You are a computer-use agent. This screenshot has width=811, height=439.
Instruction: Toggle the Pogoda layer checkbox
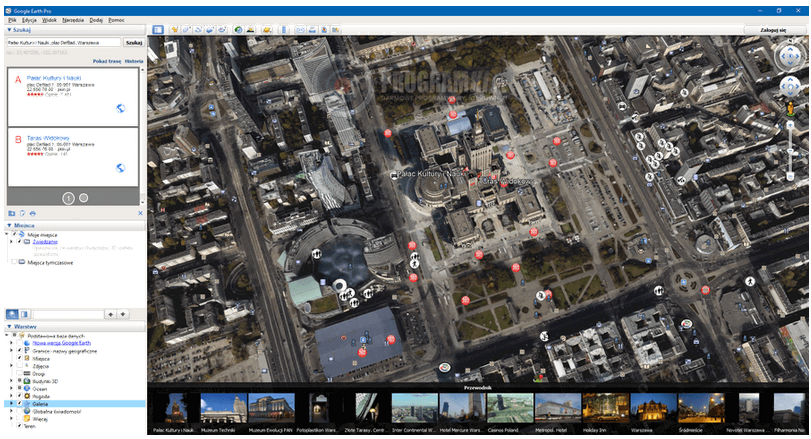(x=20, y=396)
